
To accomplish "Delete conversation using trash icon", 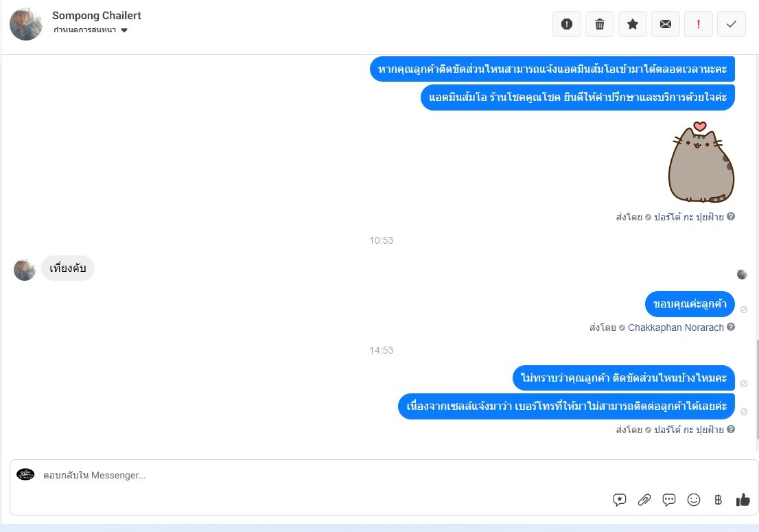I will tap(599, 24).
